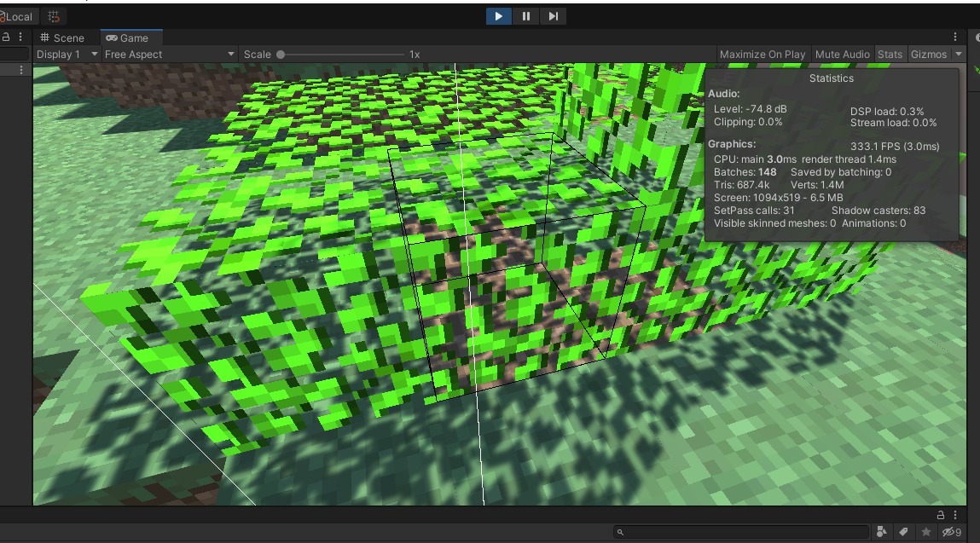
Task: Click the Tris: 687.4k text
Action: pos(741,185)
